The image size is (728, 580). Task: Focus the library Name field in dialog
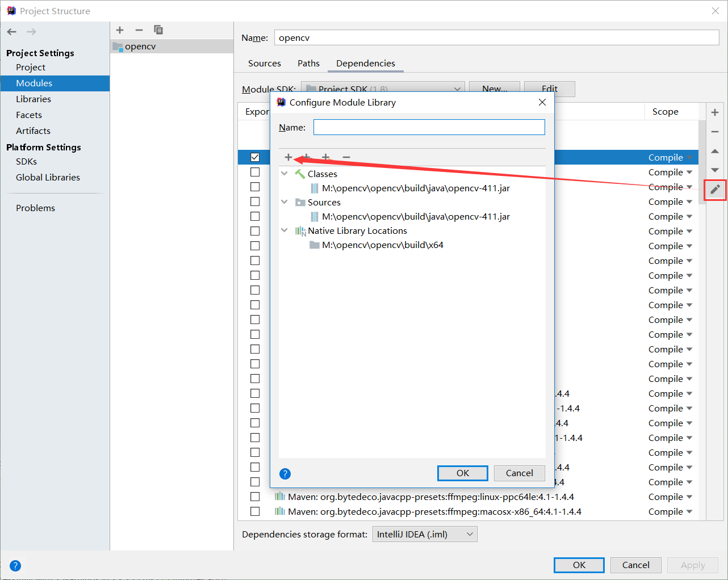(429, 127)
